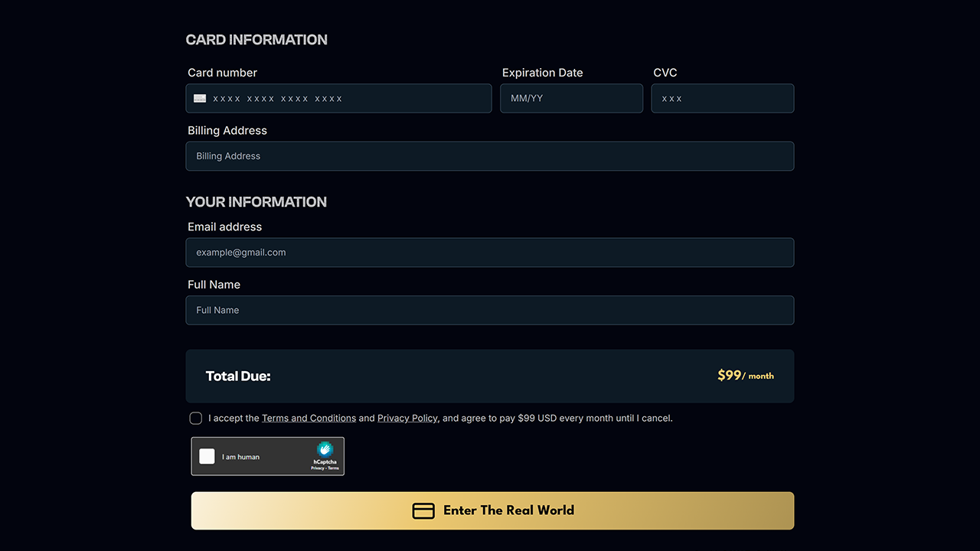Click the Full Name text field

coord(489,311)
